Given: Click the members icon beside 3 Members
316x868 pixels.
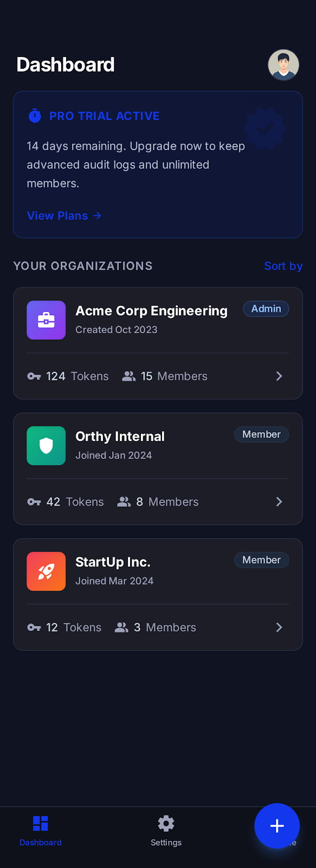Looking at the screenshot, I should [x=120, y=627].
